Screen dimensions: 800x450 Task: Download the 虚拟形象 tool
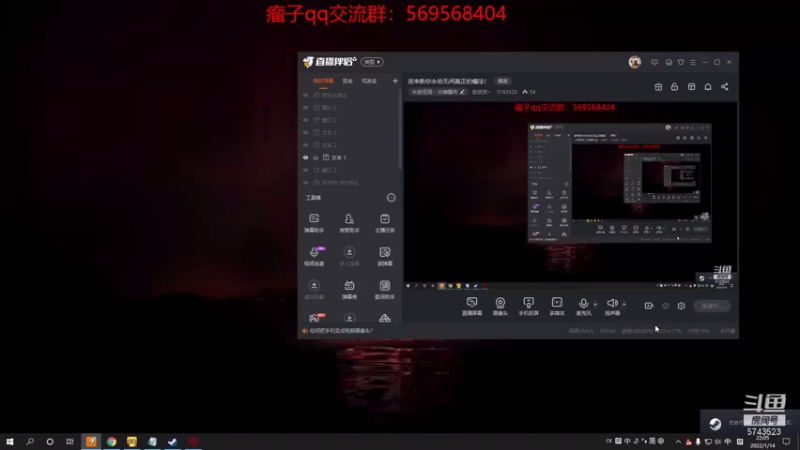coord(314,289)
